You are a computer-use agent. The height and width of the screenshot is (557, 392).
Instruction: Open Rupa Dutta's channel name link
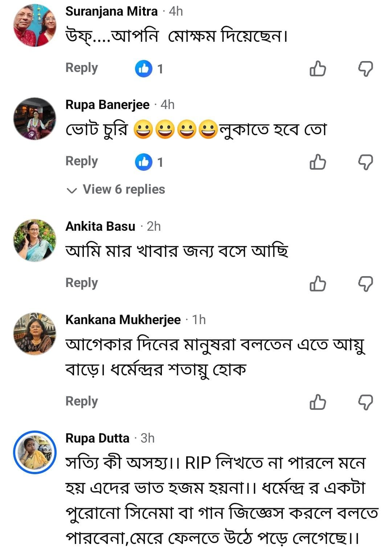[97, 438]
